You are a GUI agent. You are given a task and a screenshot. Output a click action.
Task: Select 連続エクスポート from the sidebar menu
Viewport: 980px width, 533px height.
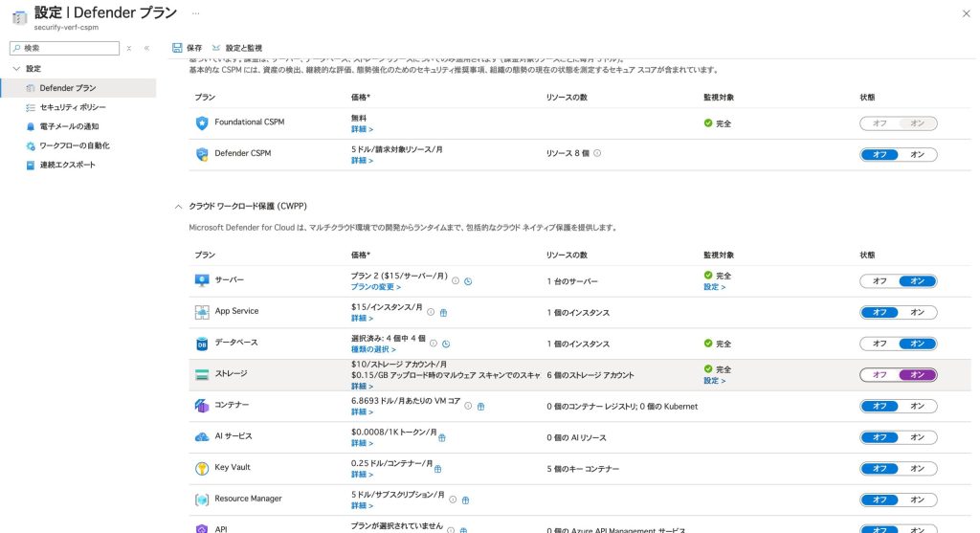point(67,165)
